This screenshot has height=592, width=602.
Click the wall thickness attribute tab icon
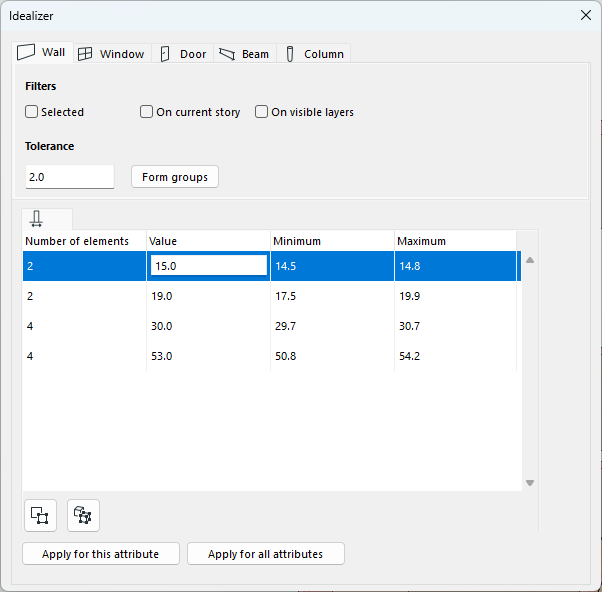coord(37,219)
